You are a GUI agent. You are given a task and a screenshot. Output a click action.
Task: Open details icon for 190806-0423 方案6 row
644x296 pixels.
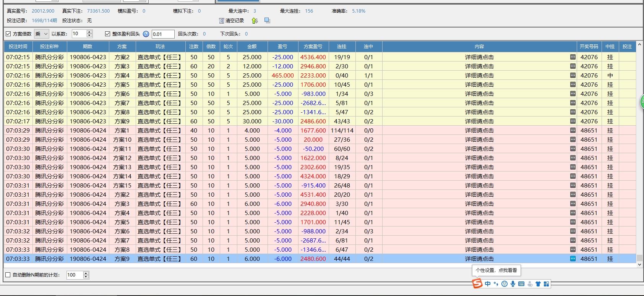click(573, 94)
